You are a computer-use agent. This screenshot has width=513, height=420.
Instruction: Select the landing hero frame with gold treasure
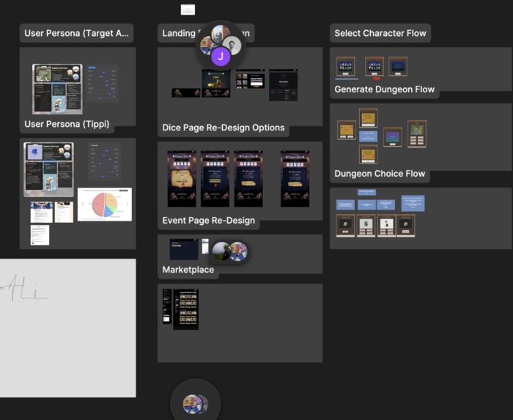[x=216, y=83]
